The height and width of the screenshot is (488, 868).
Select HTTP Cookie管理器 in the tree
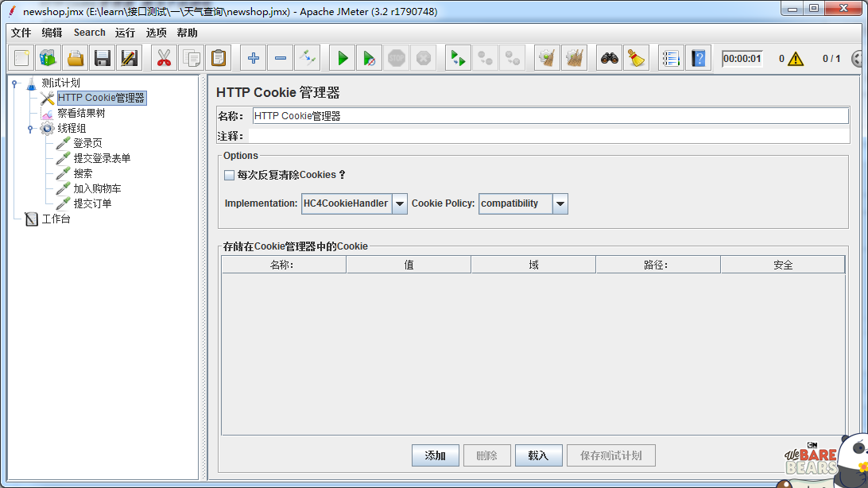coord(101,98)
